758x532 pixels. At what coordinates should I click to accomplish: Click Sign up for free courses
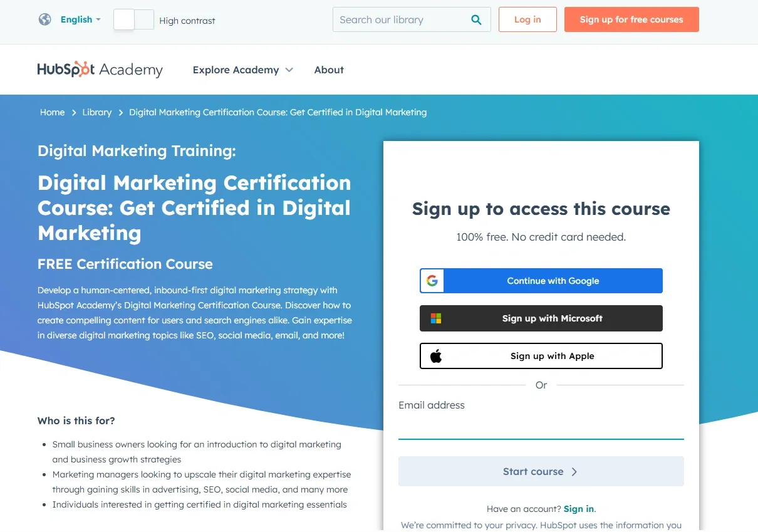631,19
